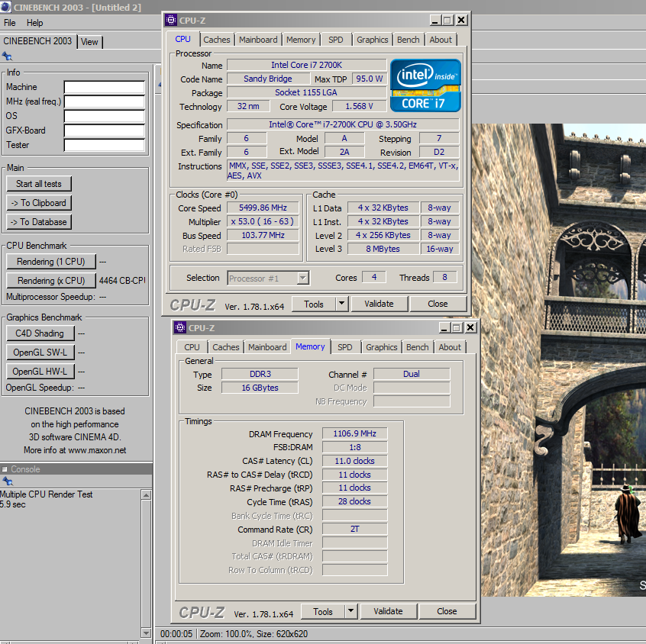Click Validate in upper CPU-Z window

click(379, 304)
